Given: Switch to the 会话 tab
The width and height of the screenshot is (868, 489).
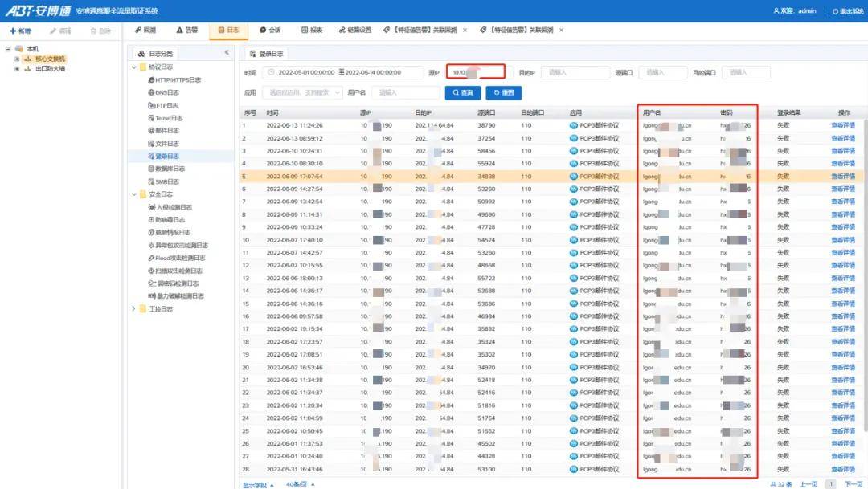Looking at the screenshot, I should (270, 30).
